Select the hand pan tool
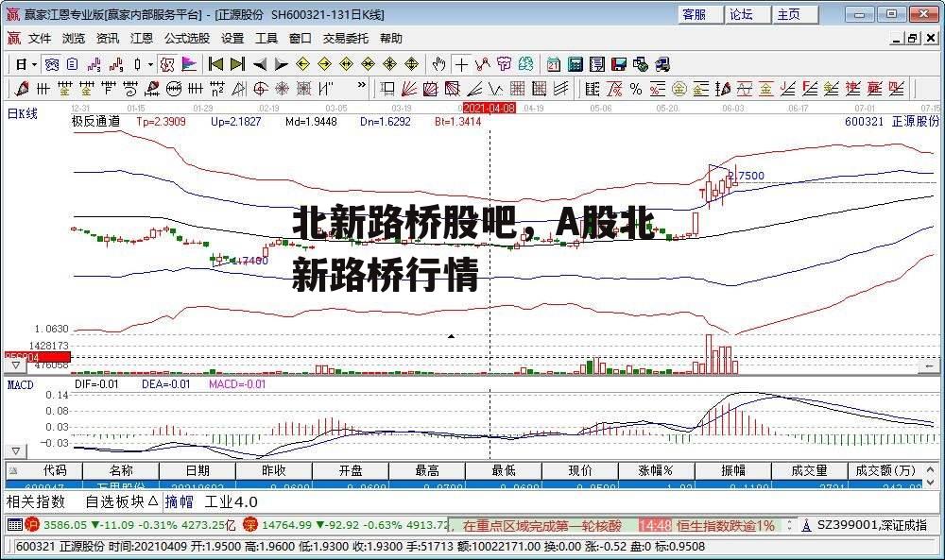 click(x=438, y=64)
